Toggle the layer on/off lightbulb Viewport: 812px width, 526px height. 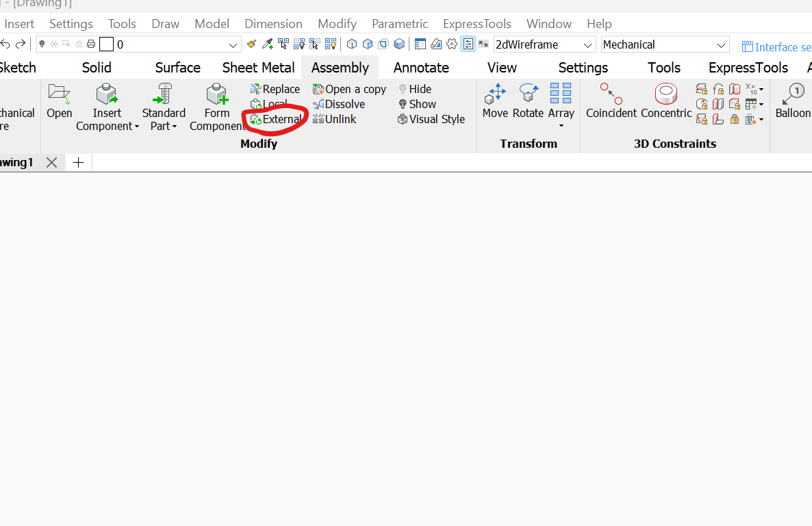pyautogui.click(x=42, y=44)
